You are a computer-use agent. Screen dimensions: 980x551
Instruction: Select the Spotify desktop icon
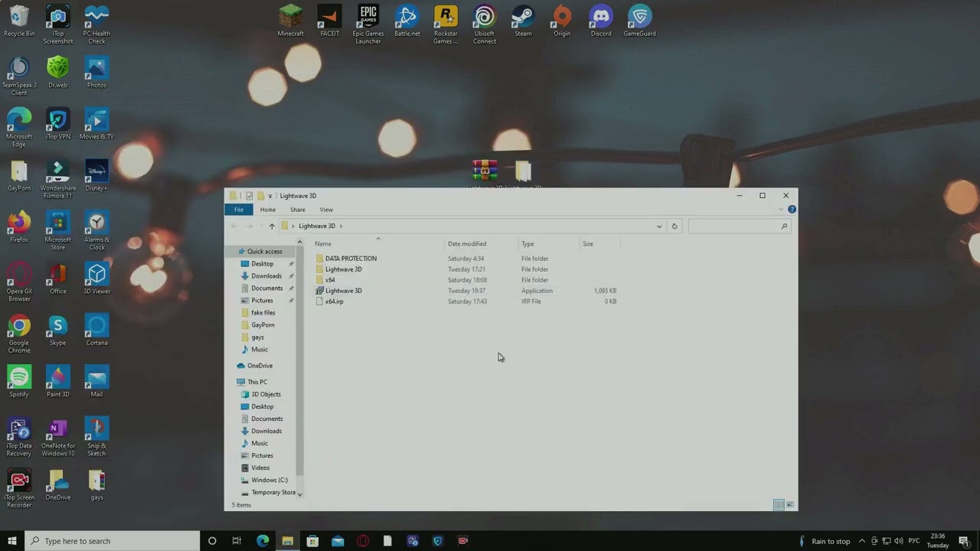tap(19, 382)
